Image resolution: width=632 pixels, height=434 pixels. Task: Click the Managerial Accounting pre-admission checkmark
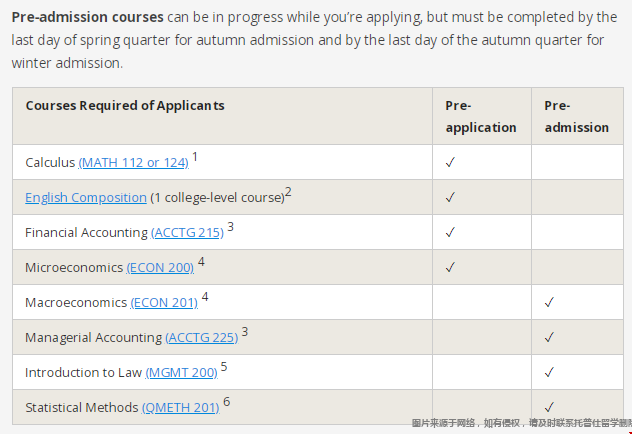click(549, 337)
